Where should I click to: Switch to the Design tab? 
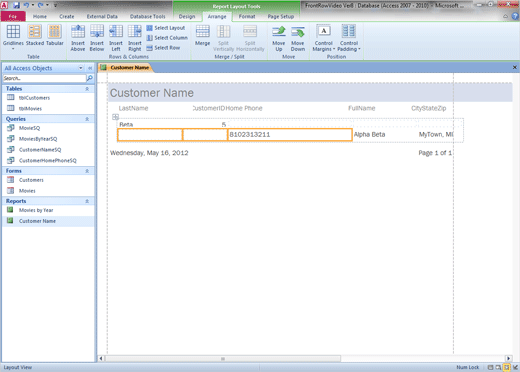point(187,16)
